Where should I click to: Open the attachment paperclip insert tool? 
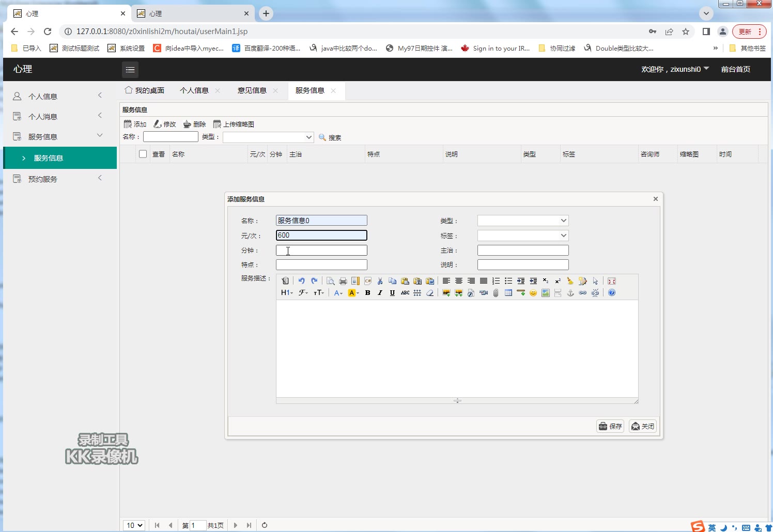(x=496, y=293)
